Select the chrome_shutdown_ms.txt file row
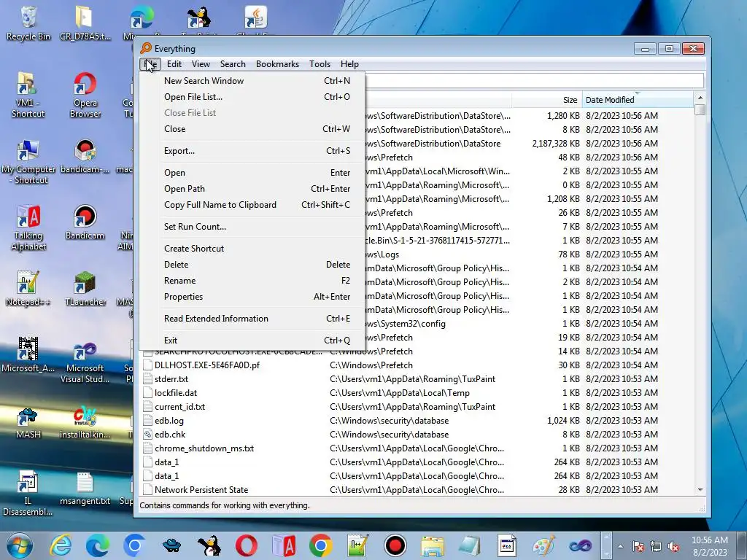 417,448
